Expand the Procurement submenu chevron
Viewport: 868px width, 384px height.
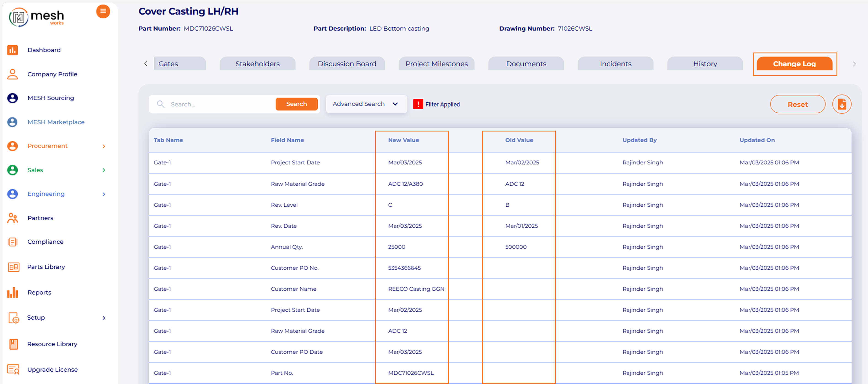click(104, 146)
